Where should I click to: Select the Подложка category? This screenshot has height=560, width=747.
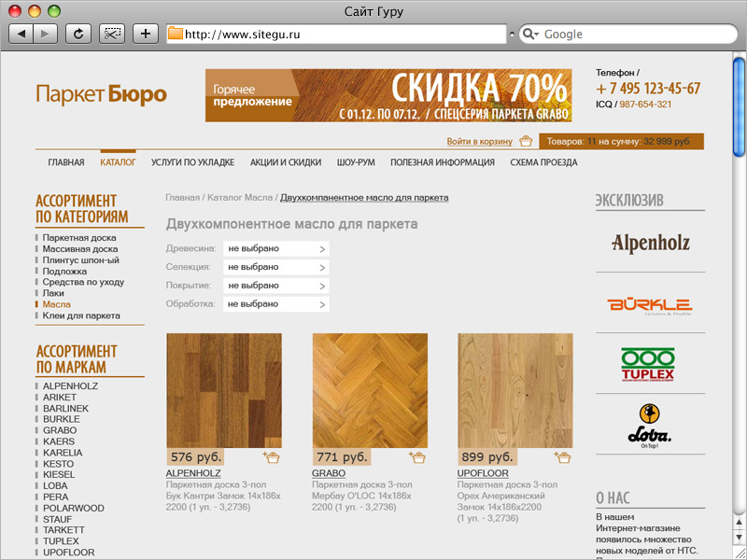[x=64, y=271]
